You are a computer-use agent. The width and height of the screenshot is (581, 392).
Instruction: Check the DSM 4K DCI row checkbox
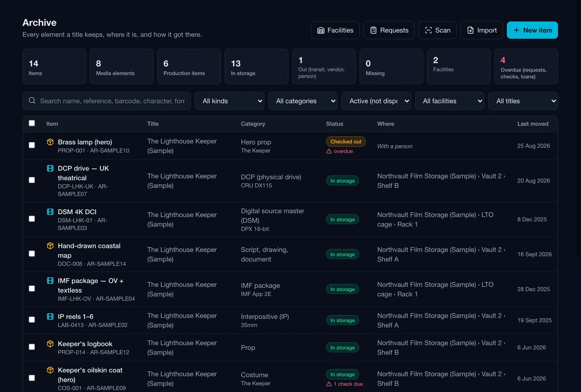(32, 219)
